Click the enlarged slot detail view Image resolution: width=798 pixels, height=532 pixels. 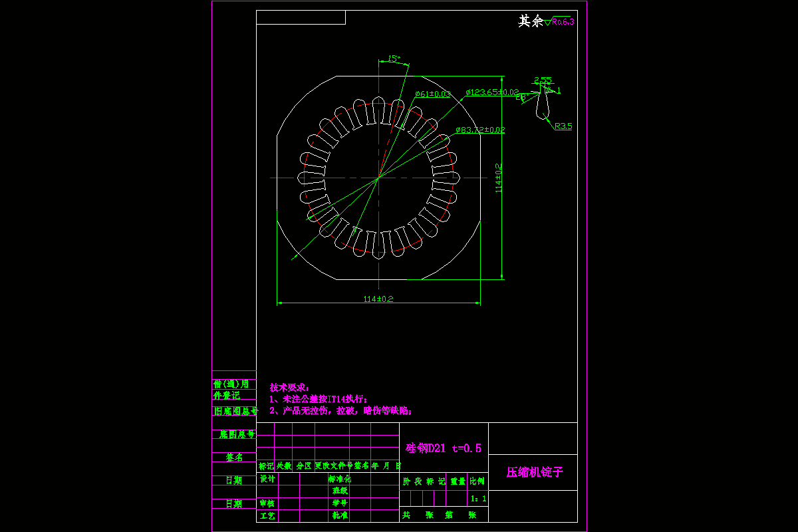point(544,104)
